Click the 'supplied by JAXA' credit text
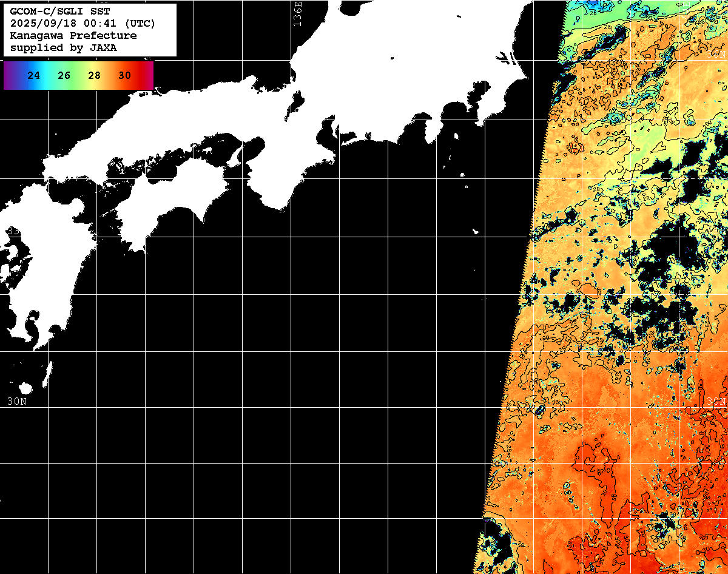This screenshot has width=728, height=574. pos(64,48)
